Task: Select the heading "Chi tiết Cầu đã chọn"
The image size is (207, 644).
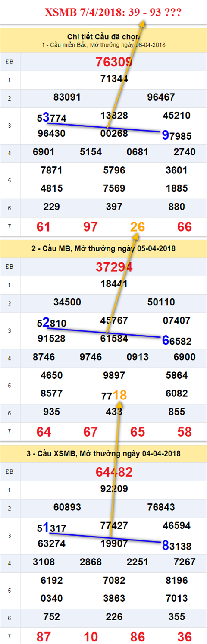Action: click(x=103, y=36)
